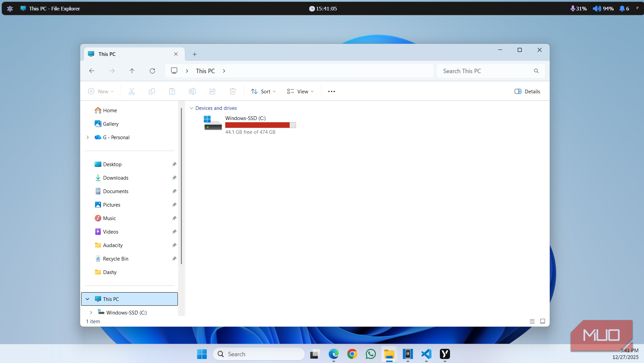Click the Delete trash icon

tap(233, 91)
